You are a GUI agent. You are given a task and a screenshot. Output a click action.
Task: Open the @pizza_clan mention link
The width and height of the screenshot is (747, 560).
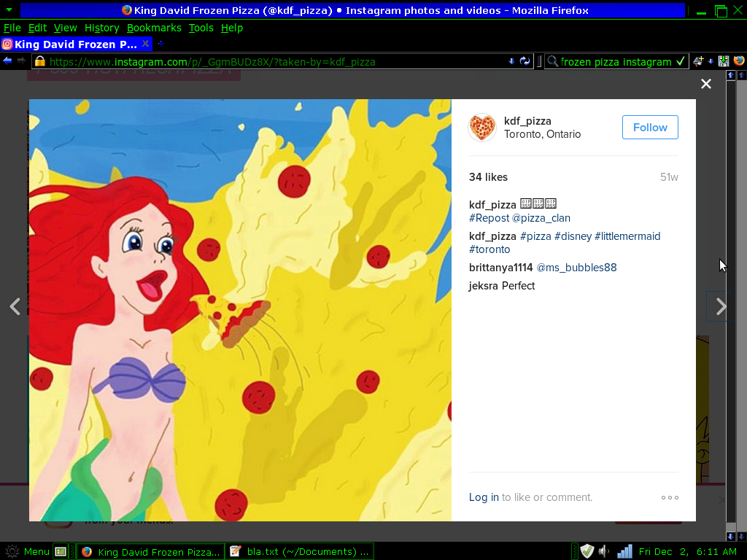coord(541,218)
